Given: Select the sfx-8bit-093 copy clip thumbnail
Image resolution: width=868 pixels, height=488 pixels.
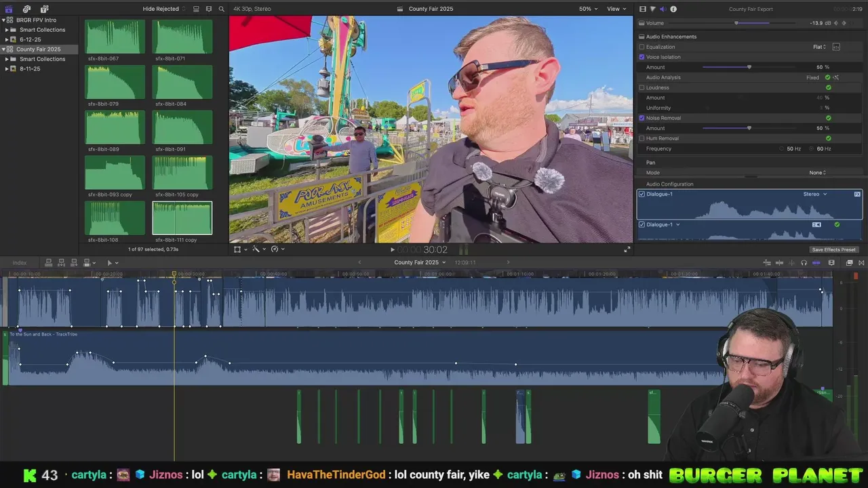Looking at the screenshot, I should (115, 173).
